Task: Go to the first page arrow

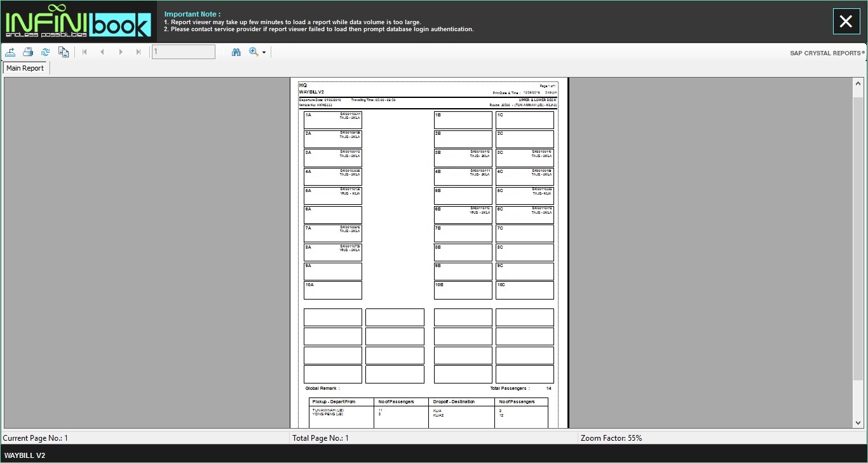Action: coord(85,52)
